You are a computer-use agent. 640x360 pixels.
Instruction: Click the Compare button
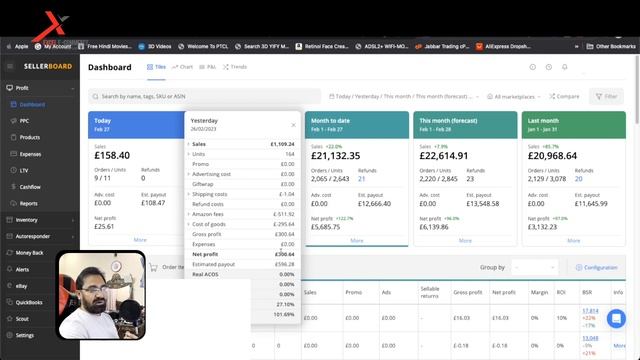click(x=564, y=96)
